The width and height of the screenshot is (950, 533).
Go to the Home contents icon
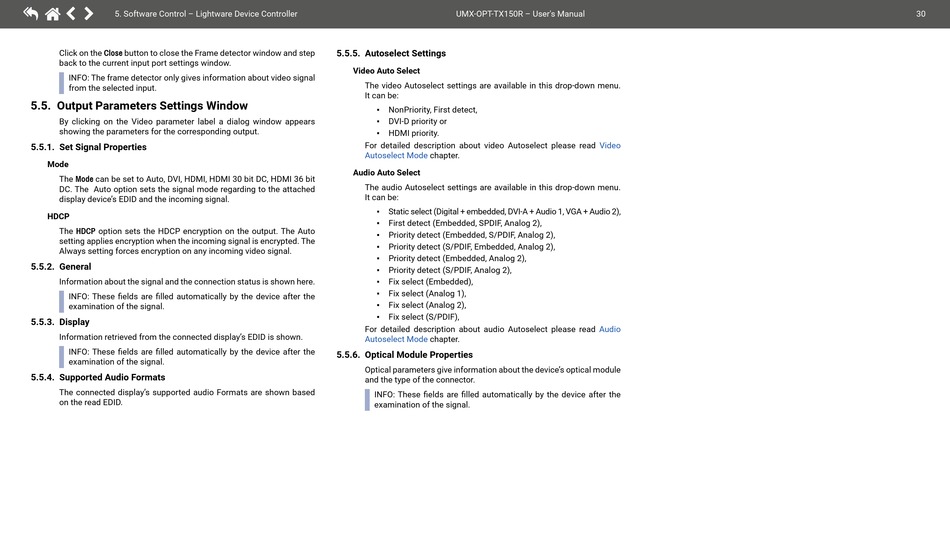tap(52, 14)
